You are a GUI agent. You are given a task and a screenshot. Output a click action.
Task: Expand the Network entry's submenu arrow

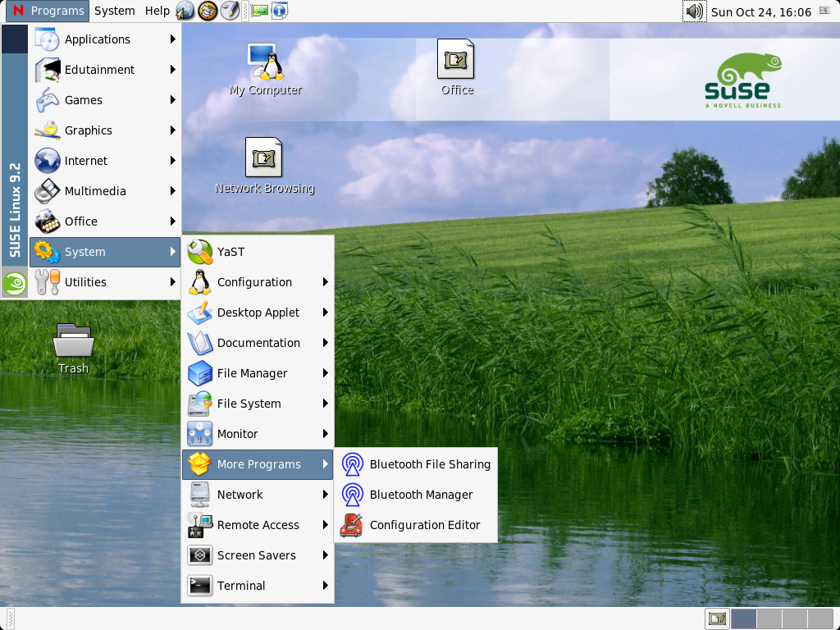pyautogui.click(x=325, y=495)
